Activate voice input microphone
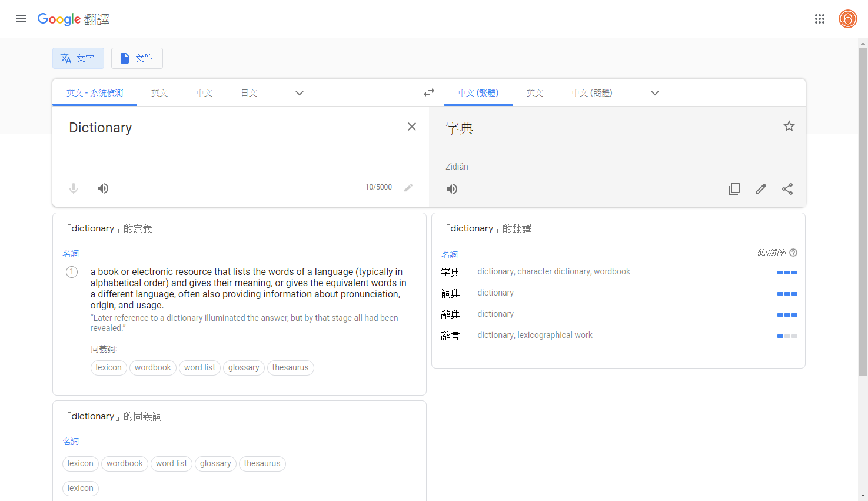Viewport: 868px width, 501px height. coord(74,188)
